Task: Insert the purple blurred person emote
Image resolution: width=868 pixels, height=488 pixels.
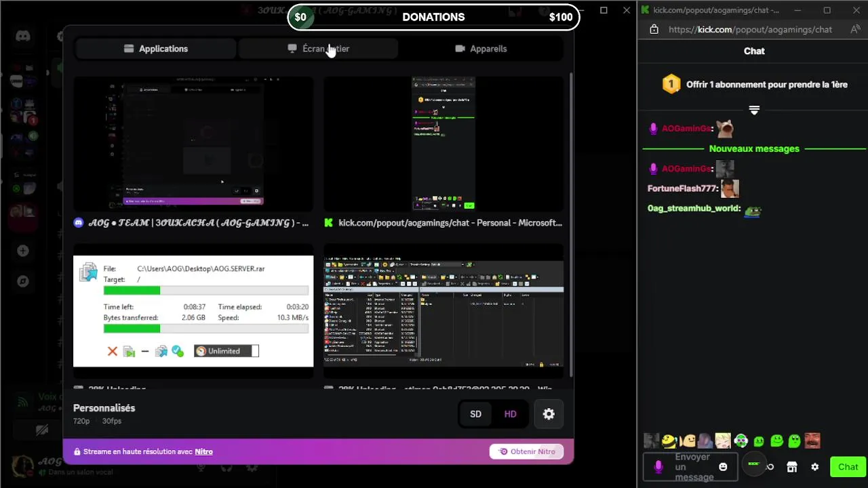Action: click(x=705, y=441)
